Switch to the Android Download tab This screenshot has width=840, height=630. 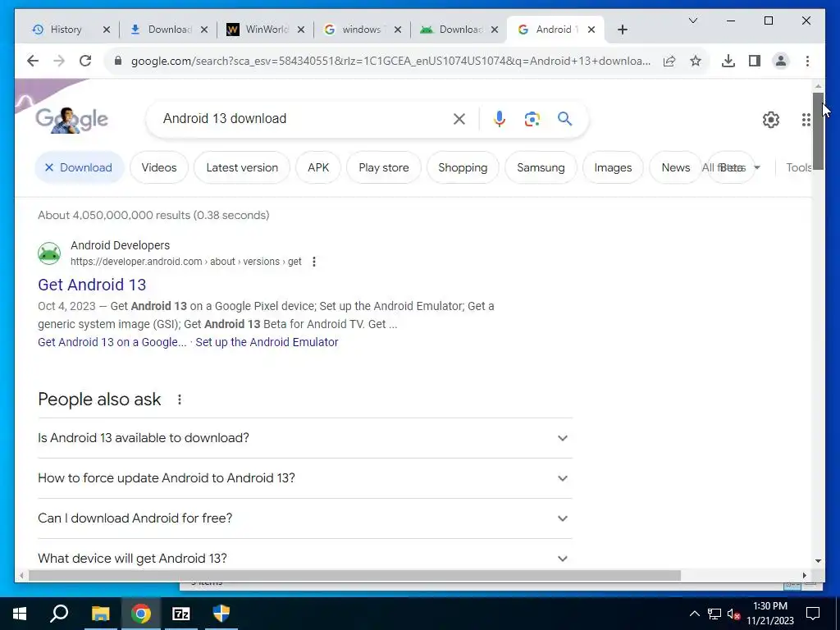461,30
